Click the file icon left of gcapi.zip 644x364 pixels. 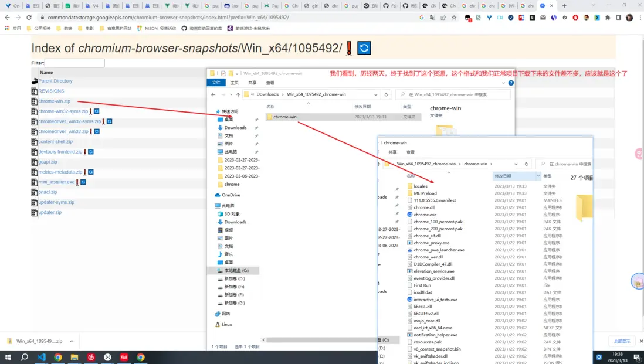(35, 162)
